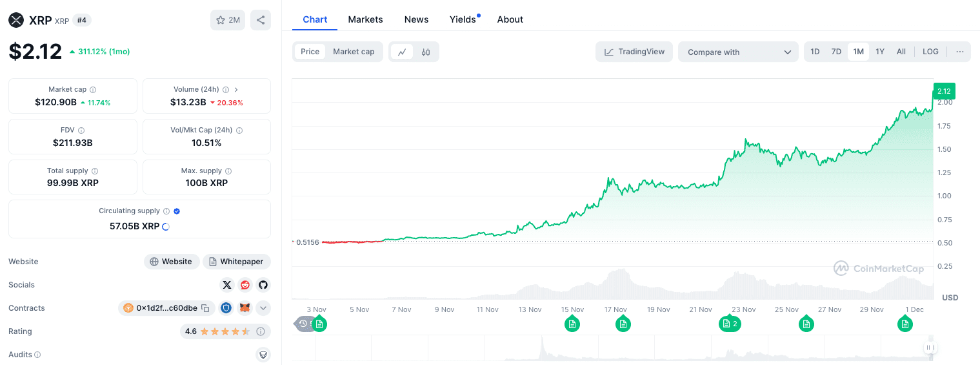This screenshot has height=365, width=980.
Task: Click the share icon button
Action: pos(261,20)
